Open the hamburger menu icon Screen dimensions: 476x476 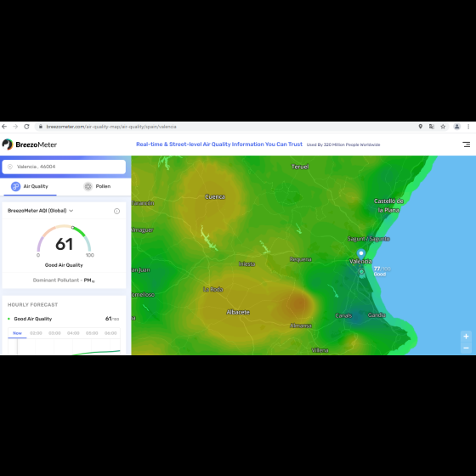coord(467,144)
